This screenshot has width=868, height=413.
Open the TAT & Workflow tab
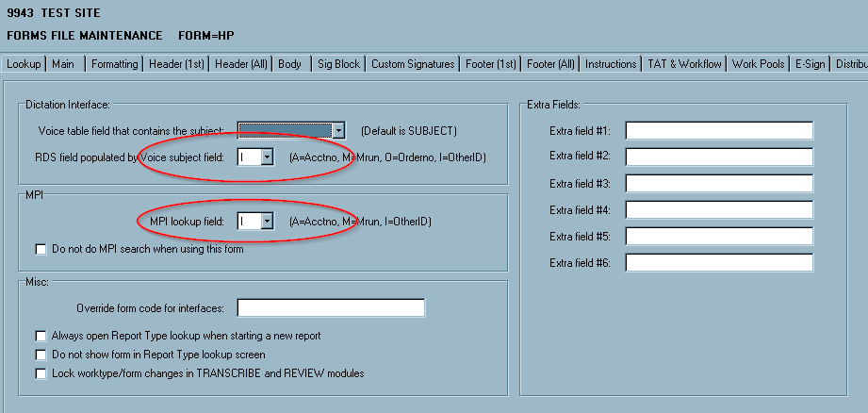(684, 64)
